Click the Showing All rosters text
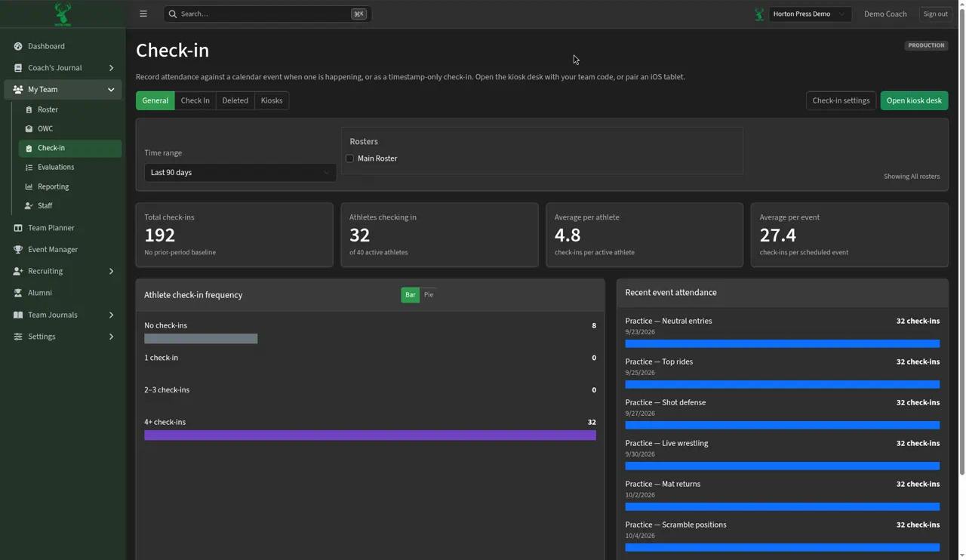Image resolution: width=966 pixels, height=560 pixels. tap(912, 177)
